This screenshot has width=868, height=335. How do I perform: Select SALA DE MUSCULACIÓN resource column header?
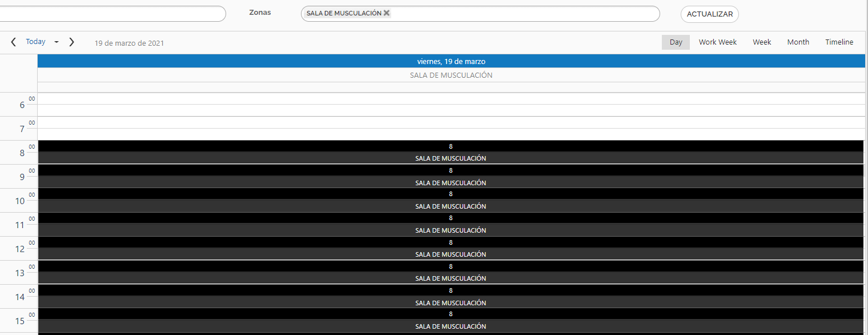[x=451, y=75]
